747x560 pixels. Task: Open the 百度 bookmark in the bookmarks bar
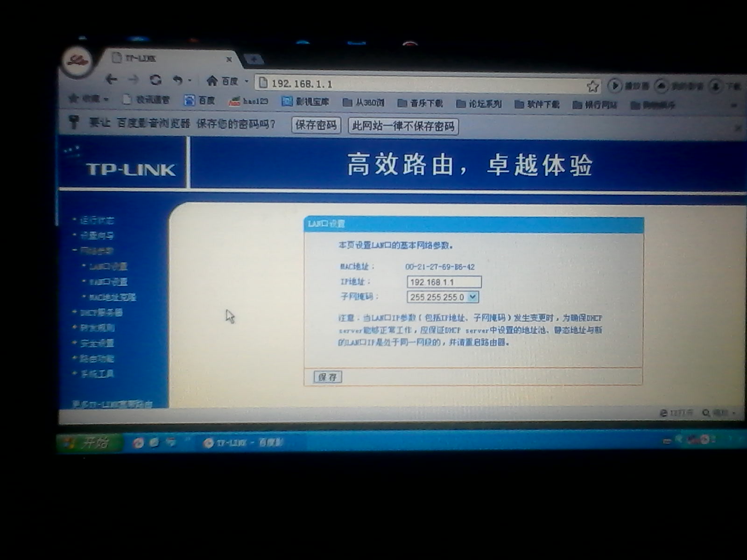pyautogui.click(x=199, y=100)
